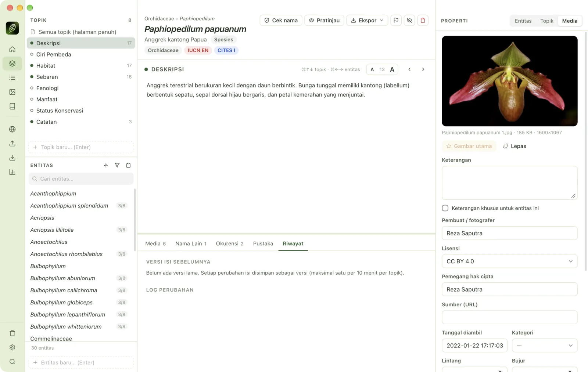588x372 pixels.
Task: Open the statistics chart icon in sidebar
Action: [12, 172]
